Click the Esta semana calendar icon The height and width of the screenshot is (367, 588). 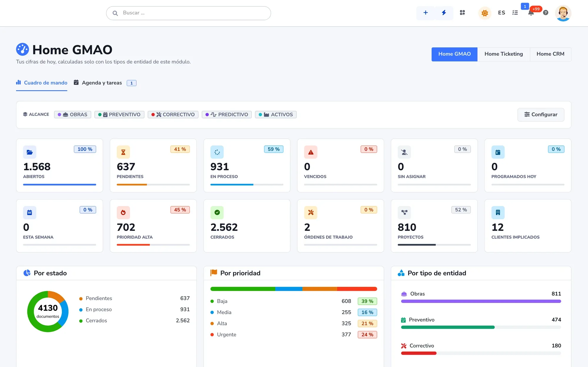point(30,213)
